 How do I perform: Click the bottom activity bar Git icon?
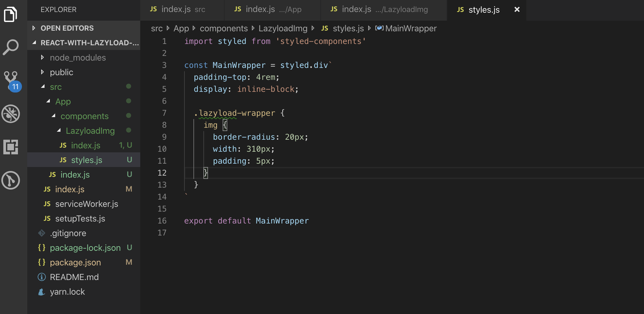tap(11, 180)
